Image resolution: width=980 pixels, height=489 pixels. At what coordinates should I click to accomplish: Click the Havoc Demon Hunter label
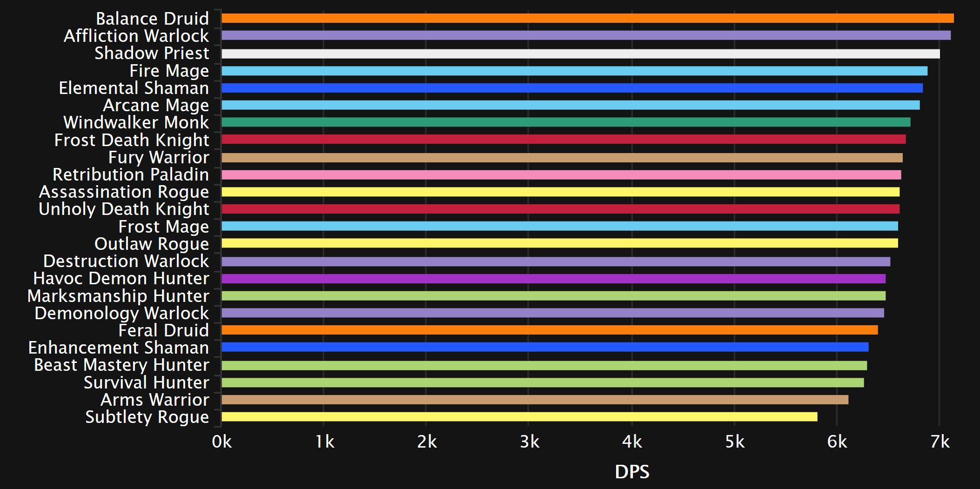[121, 278]
